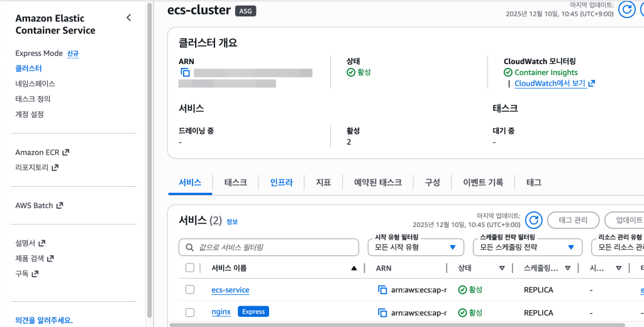Sort by service name ascending arrow
Image resolution: width=644 pixels, height=327 pixels.
(x=354, y=268)
